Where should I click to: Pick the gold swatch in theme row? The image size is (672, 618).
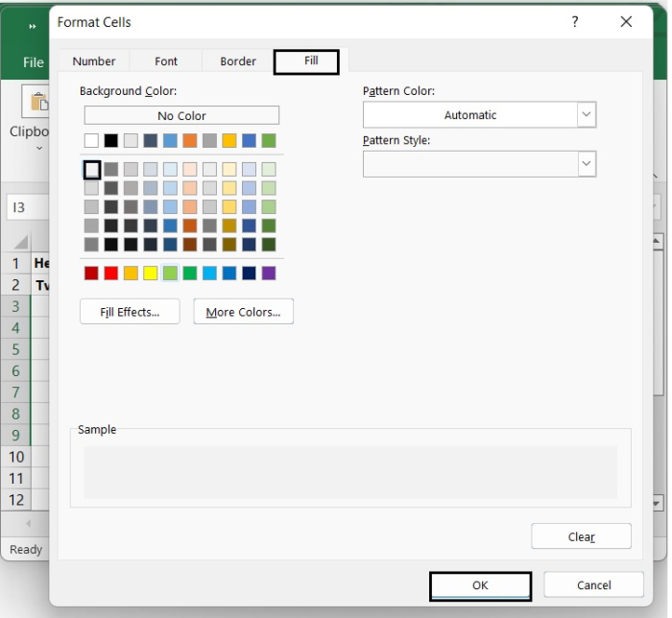point(229,140)
